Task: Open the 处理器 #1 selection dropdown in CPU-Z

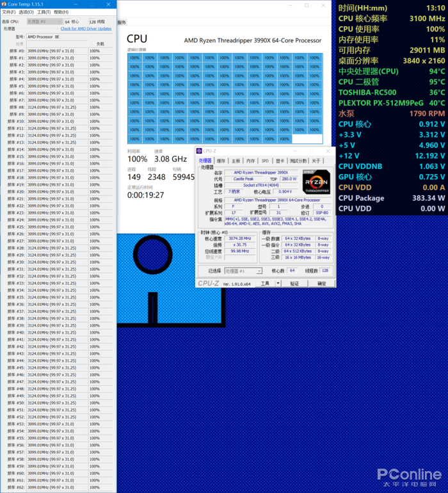Action: click(243, 271)
